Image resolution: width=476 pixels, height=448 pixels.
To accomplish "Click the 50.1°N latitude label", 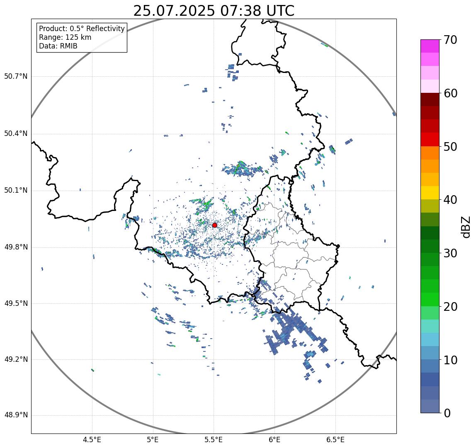I will [x=16, y=191].
